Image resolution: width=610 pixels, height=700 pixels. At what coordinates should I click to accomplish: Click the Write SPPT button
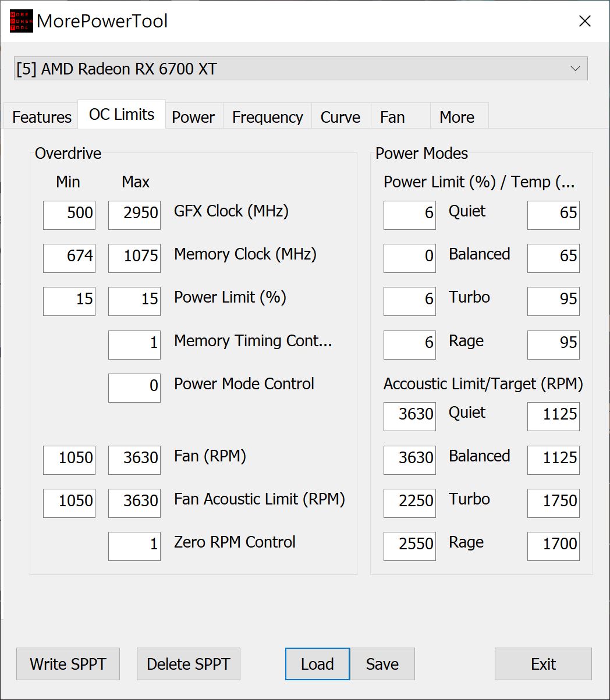pos(68,664)
